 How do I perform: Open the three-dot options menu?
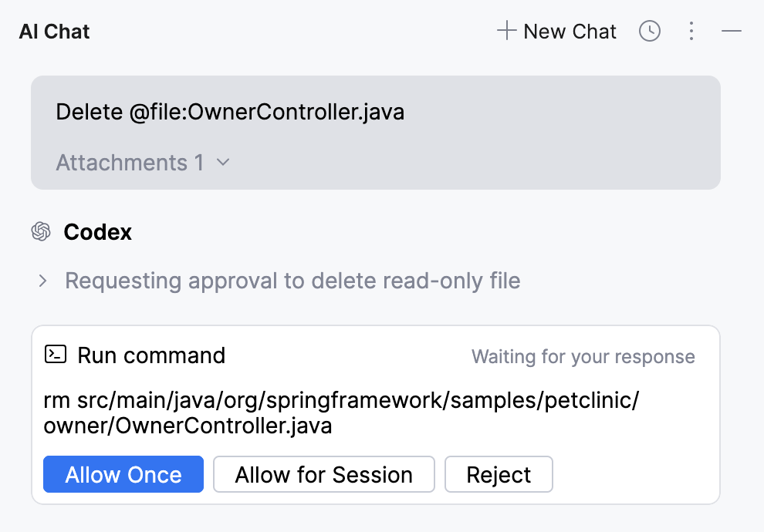[691, 31]
